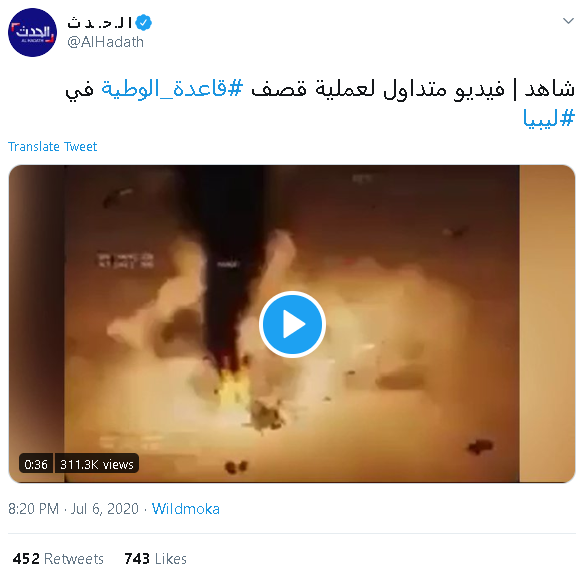View the 743 Likes list
The width and height of the screenshot is (587, 583).
(155, 559)
